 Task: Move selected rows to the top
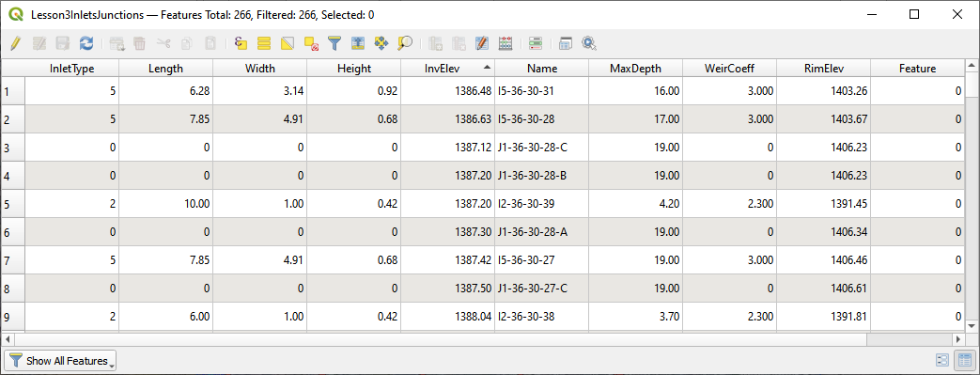[358, 43]
